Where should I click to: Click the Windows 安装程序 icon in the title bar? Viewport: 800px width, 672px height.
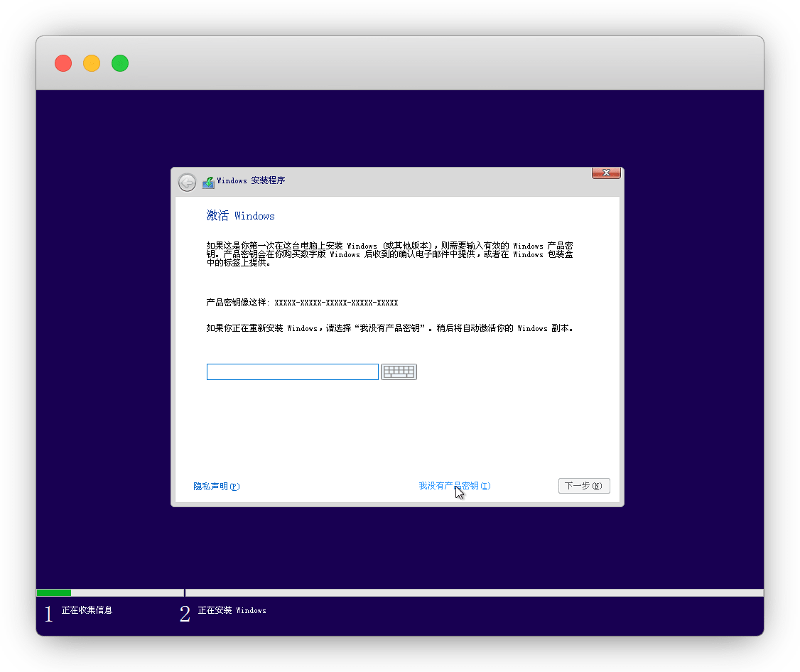[x=208, y=182]
